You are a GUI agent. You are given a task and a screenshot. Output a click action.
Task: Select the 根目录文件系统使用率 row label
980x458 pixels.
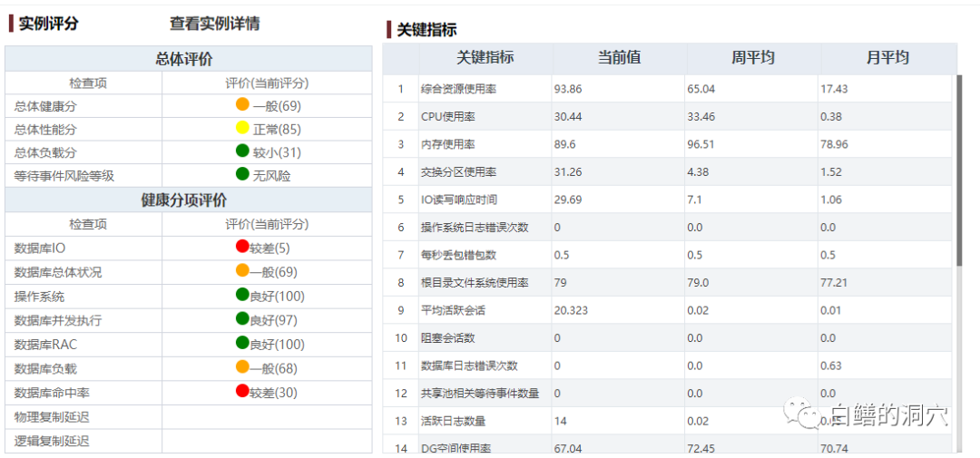coord(475,283)
